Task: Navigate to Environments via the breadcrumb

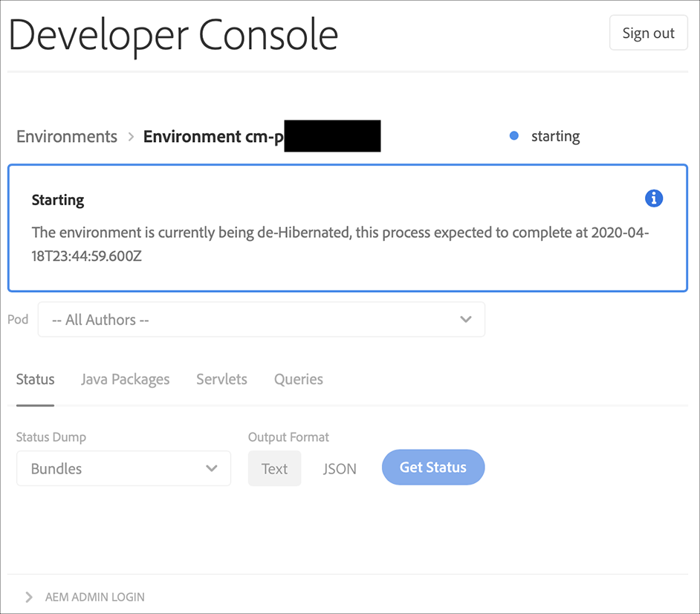Action: click(67, 137)
